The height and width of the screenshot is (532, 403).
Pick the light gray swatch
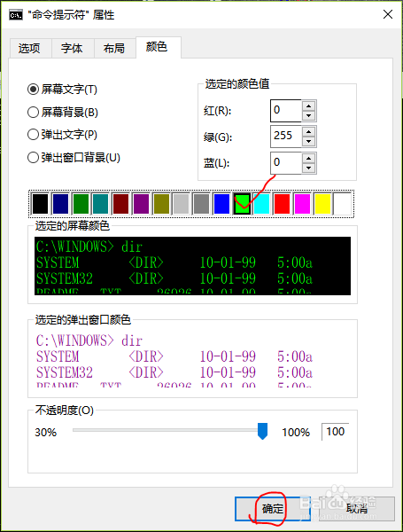[181, 204]
